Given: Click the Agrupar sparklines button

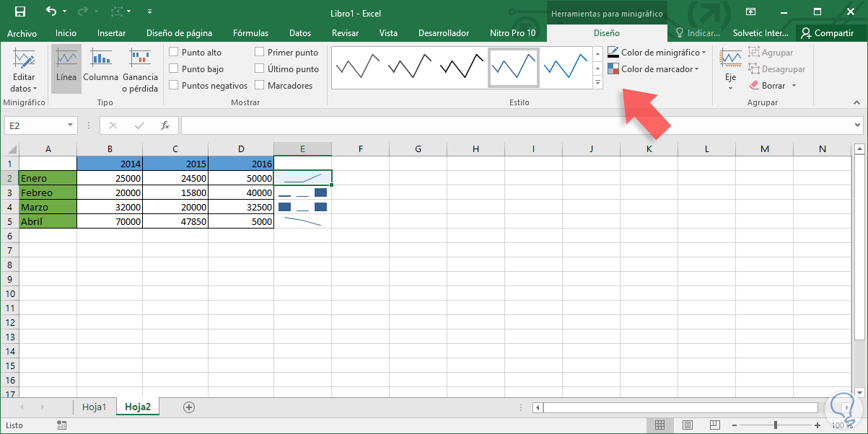Looking at the screenshot, I should (771, 53).
